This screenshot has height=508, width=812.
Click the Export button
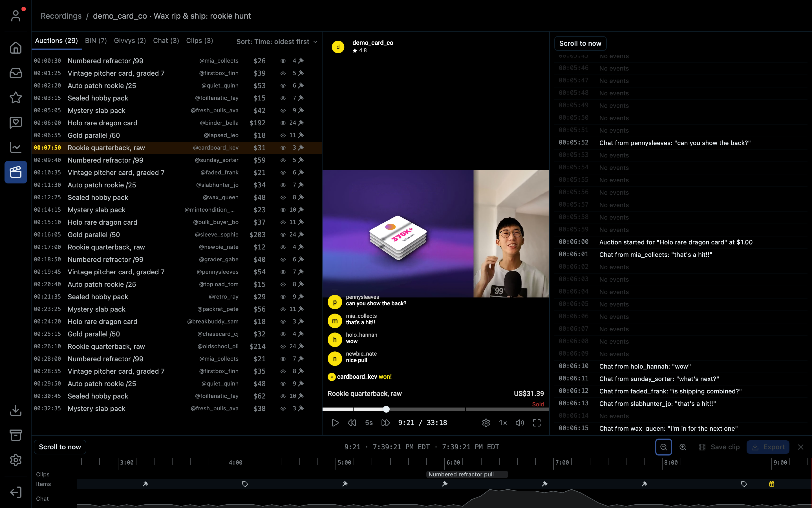tap(768, 447)
